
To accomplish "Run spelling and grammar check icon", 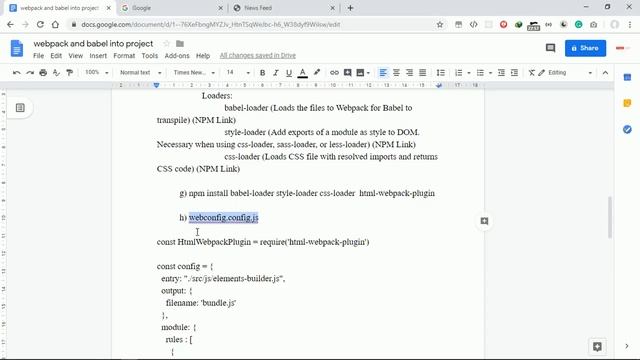I will [x=56, y=73].
